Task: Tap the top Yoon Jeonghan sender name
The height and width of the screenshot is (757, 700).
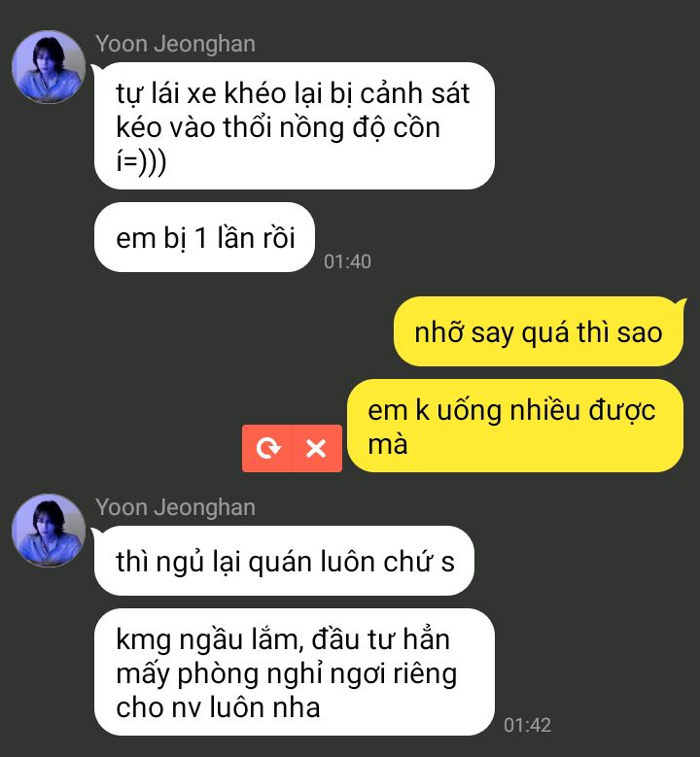Action: [x=175, y=44]
